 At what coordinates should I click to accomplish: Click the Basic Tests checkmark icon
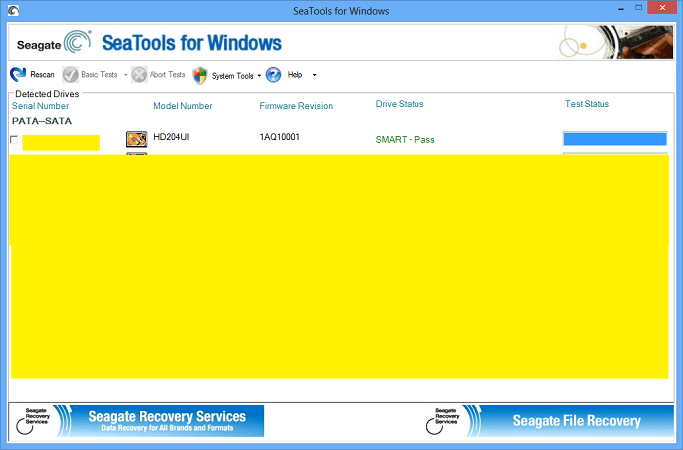click(x=70, y=74)
